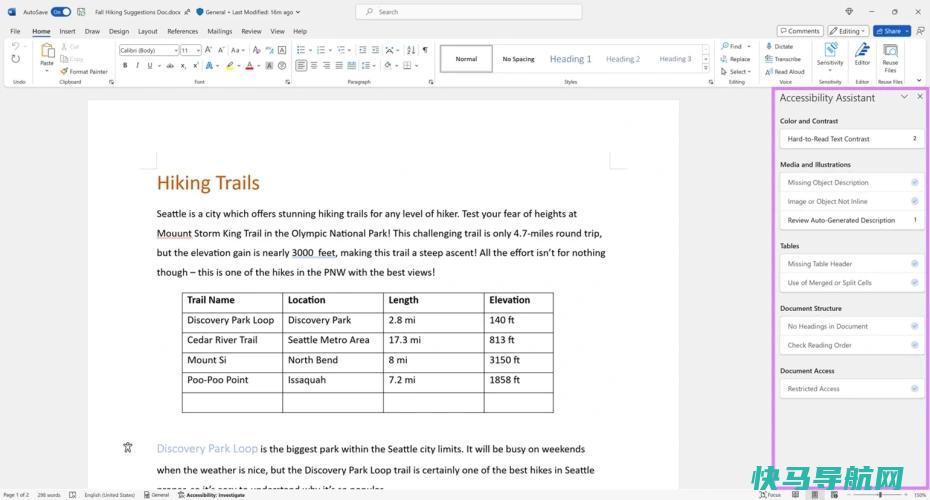
Task: Click the Sort icon
Action: pos(411,50)
